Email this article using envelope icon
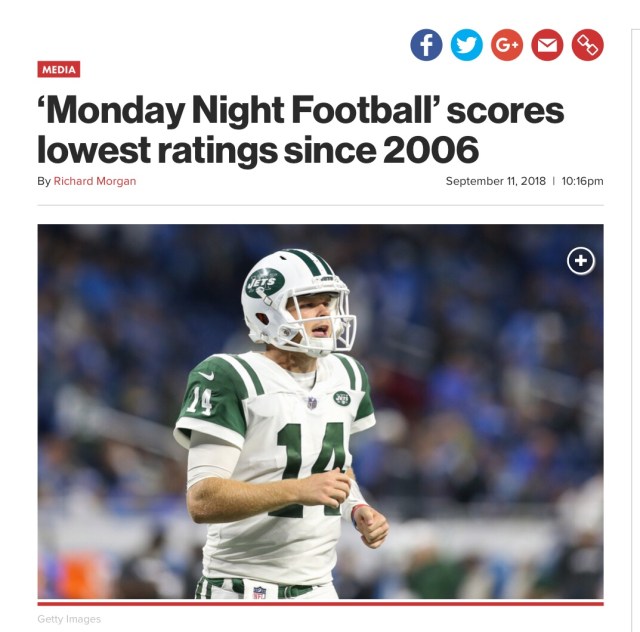 click(547, 45)
